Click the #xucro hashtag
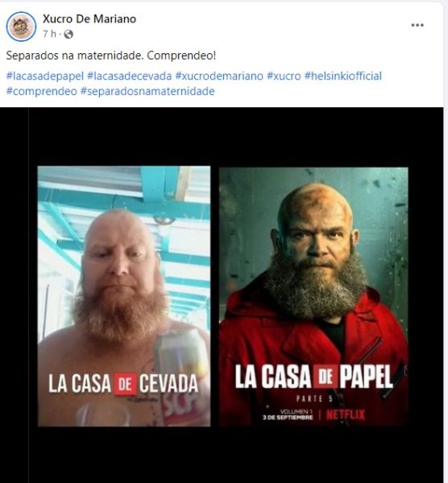The width and height of the screenshot is (448, 483). tap(284, 76)
